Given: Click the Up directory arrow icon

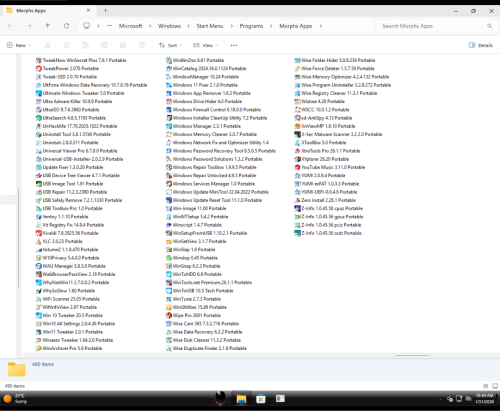Looking at the screenshot, I should [48, 26].
